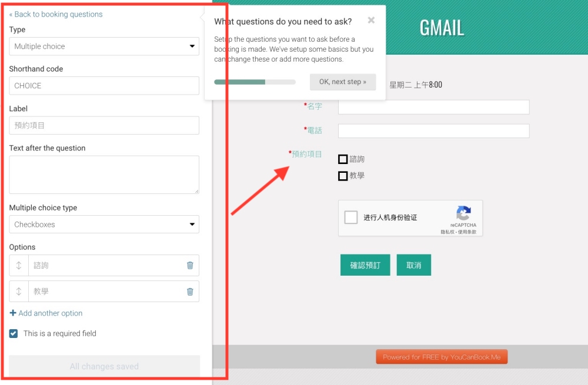
Task: Focus the Shorthand code input field
Action: pos(104,85)
